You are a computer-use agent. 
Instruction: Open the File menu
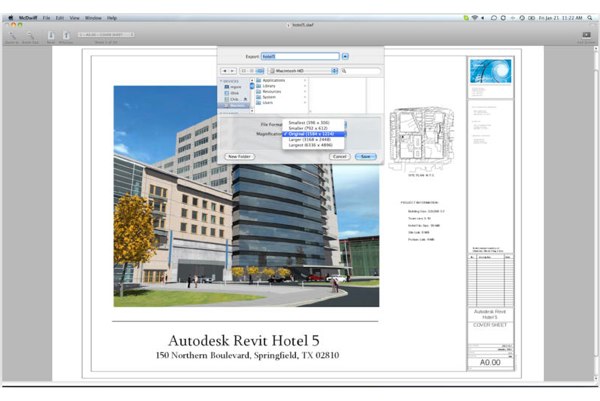coord(46,18)
